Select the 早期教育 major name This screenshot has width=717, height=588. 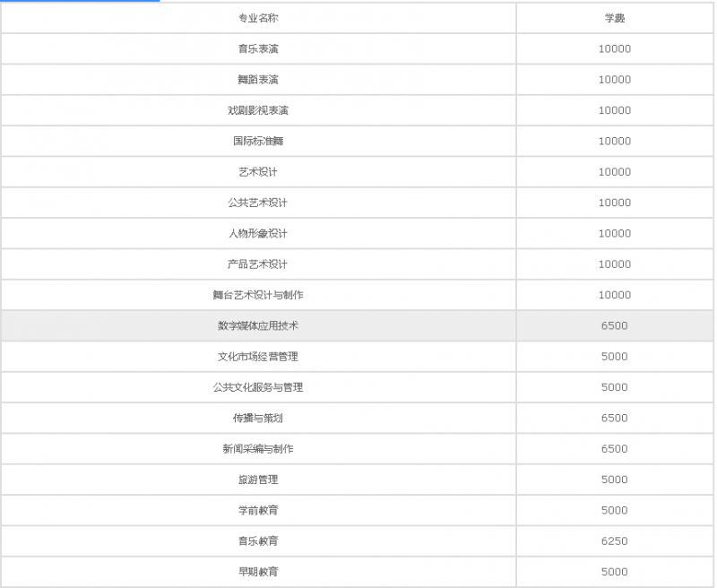coord(258,572)
